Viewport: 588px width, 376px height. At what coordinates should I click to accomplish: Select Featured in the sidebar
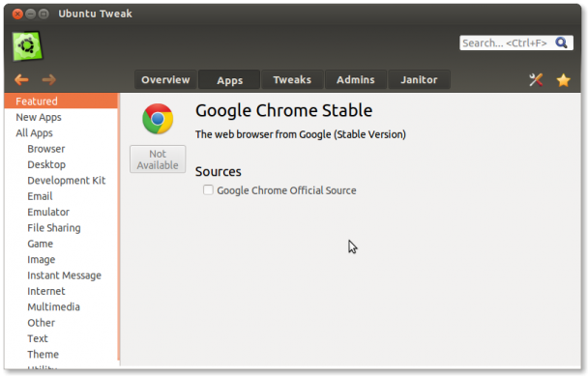(61, 101)
